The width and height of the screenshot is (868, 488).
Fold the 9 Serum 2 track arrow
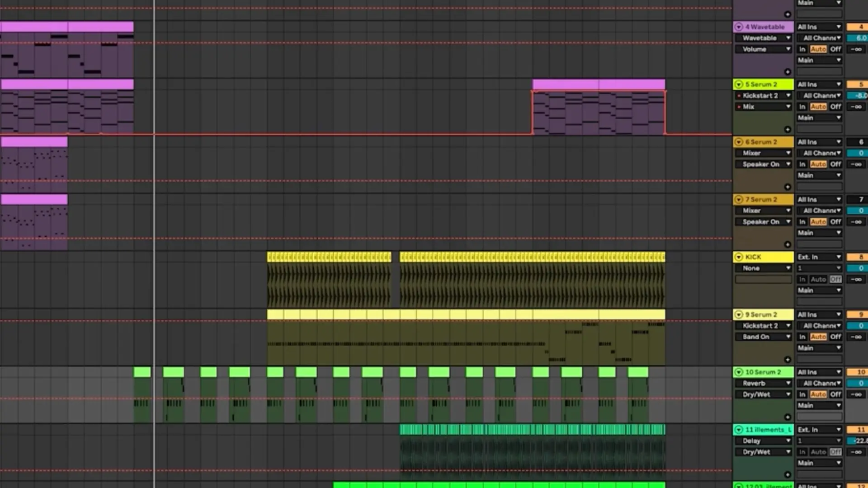739,314
